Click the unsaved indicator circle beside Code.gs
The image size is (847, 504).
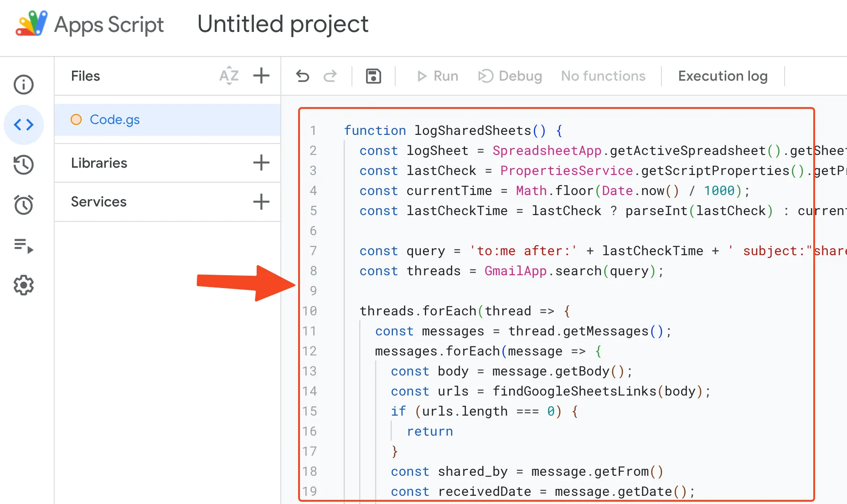pyautogui.click(x=76, y=119)
